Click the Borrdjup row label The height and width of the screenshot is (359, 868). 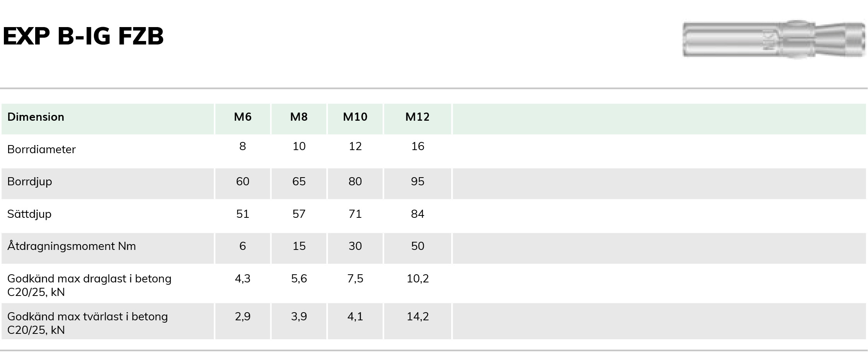click(x=30, y=182)
